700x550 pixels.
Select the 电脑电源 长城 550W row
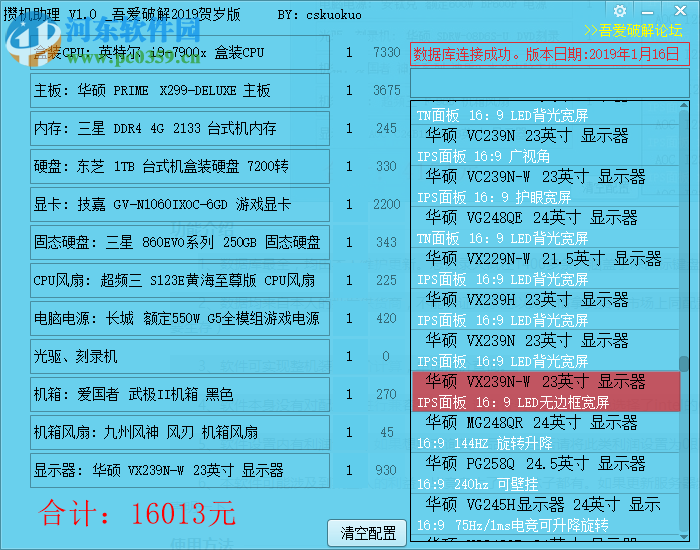(180, 318)
